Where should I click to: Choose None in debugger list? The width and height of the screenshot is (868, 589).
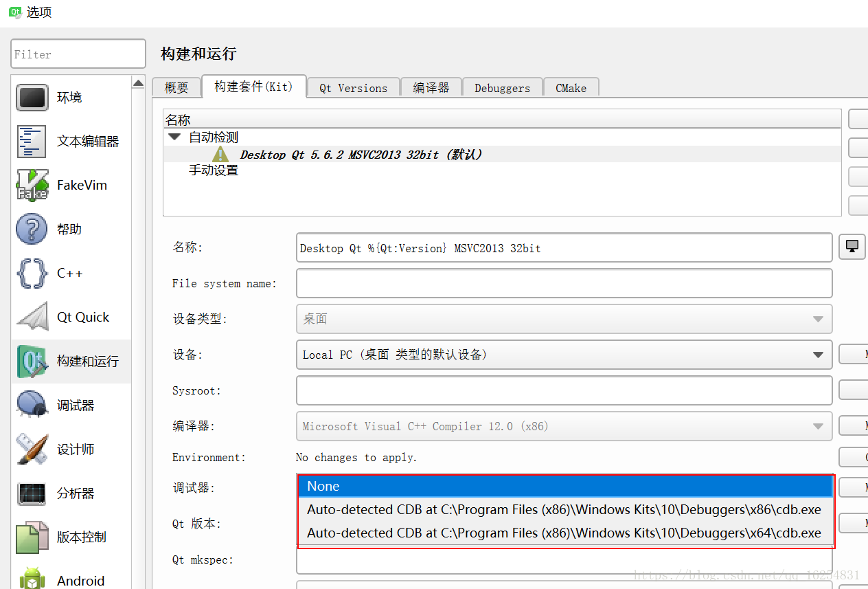[566, 486]
